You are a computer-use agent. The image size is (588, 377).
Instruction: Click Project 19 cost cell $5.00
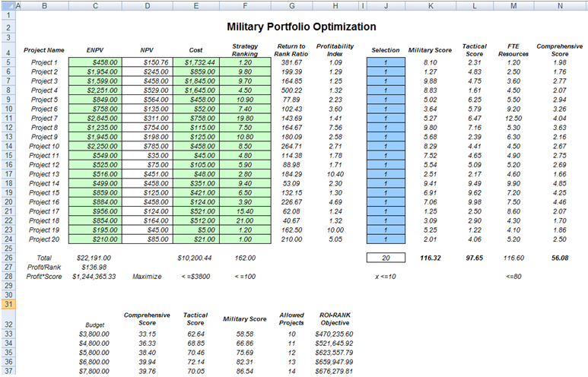(196, 230)
